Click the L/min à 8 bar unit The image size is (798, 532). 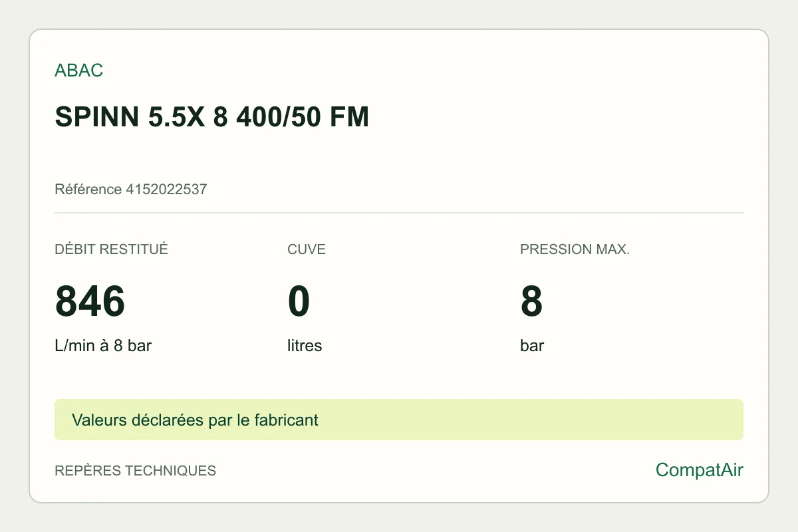[x=103, y=346]
